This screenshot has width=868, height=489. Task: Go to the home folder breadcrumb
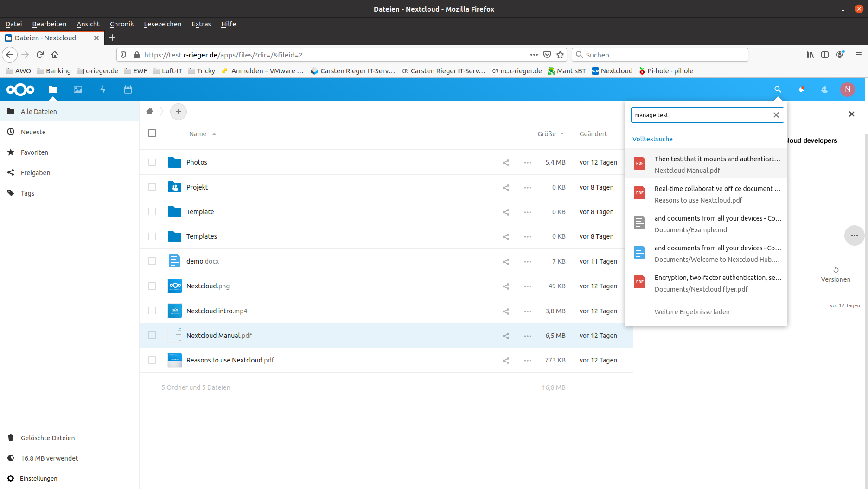point(150,112)
